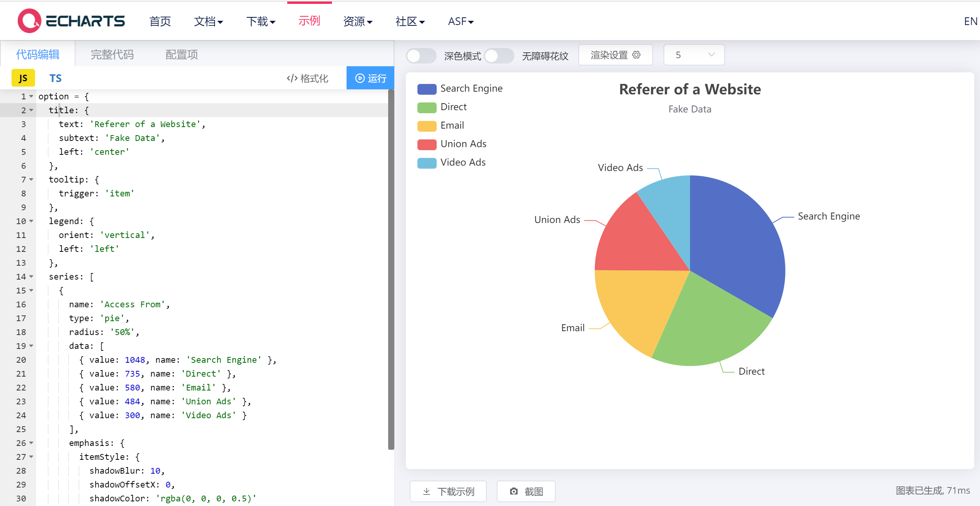Screen dimensions: 980x506
Task: Select the JS language badge
Action: 23,78
